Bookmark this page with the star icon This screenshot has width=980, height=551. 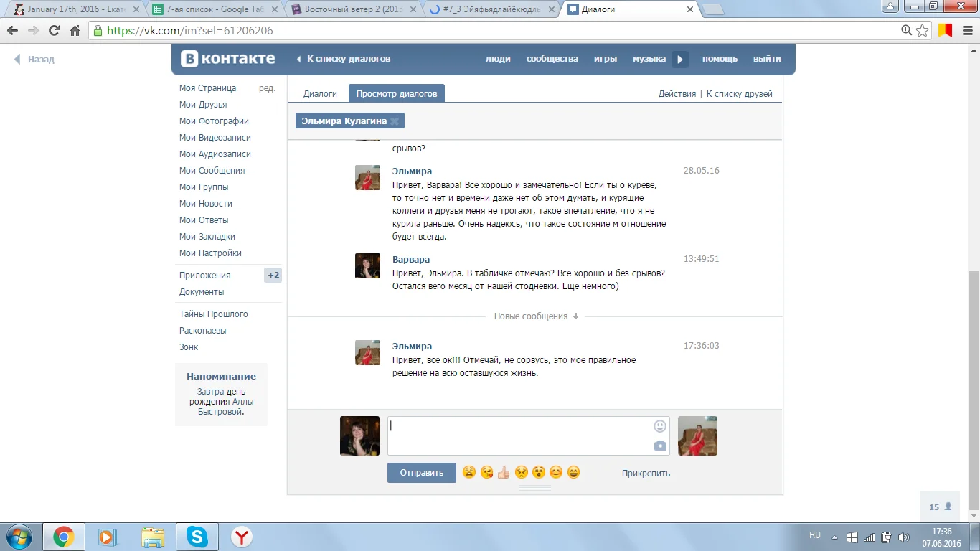[923, 31]
